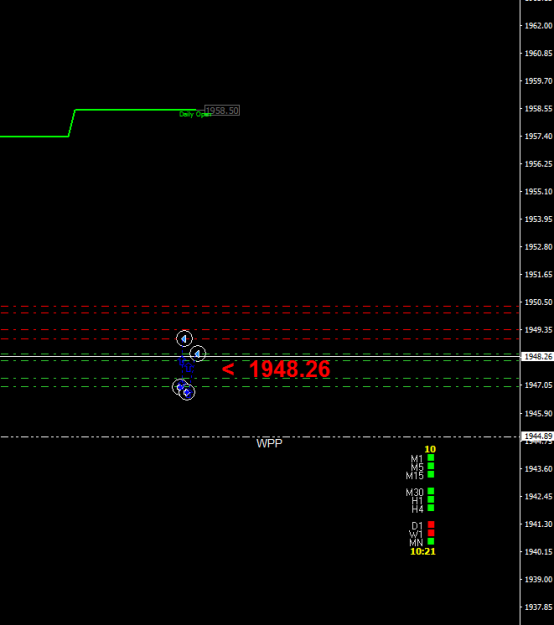Click the green MN trend indicator square
The width and height of the screenshot is (554, 625).
(431, 541)
